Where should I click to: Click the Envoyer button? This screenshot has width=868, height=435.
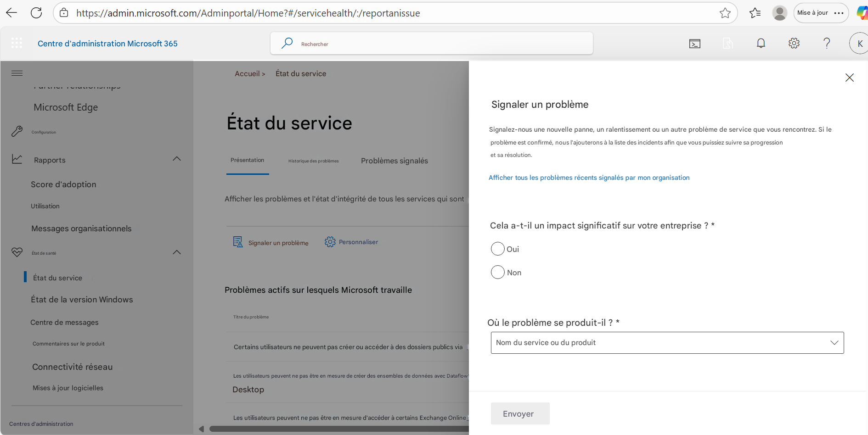[x=520, y=413]
